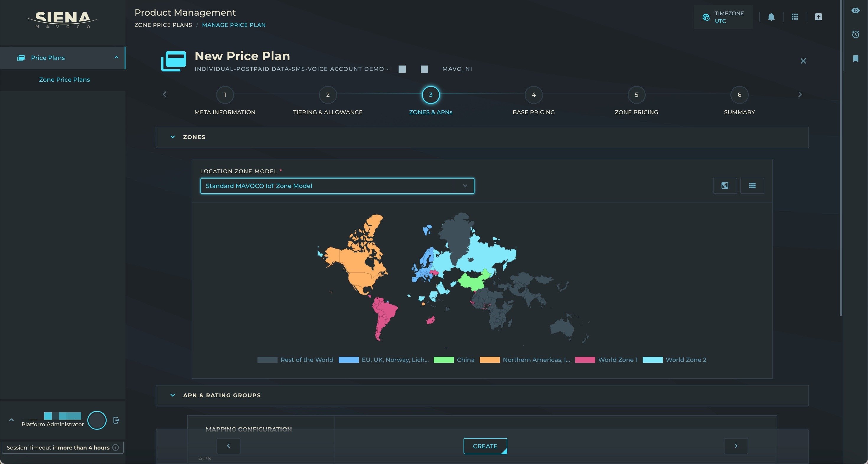The width and height of the screenshot is (868, 464).
Task: Go to step 2 Tiering & Allowance
Action: coord(327,95)
